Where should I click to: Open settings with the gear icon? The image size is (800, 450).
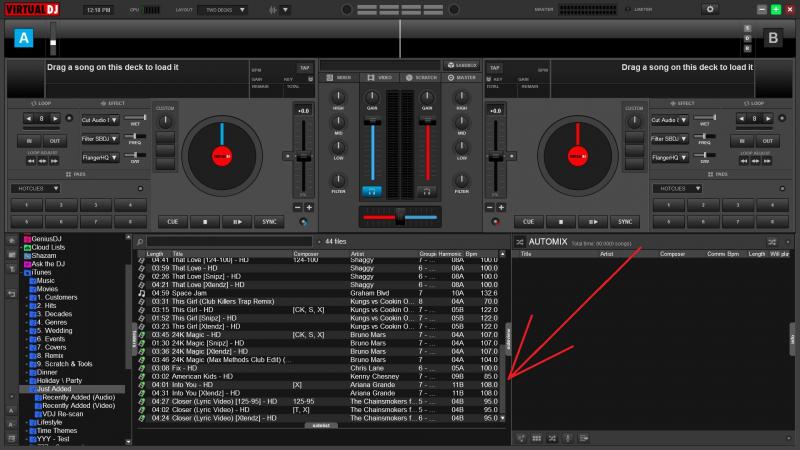point(710,9)
